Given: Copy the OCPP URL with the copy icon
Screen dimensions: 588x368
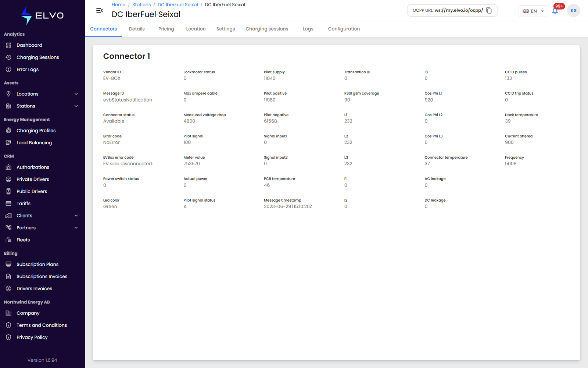Looking at the screenshot, I should tap(489, 10).
